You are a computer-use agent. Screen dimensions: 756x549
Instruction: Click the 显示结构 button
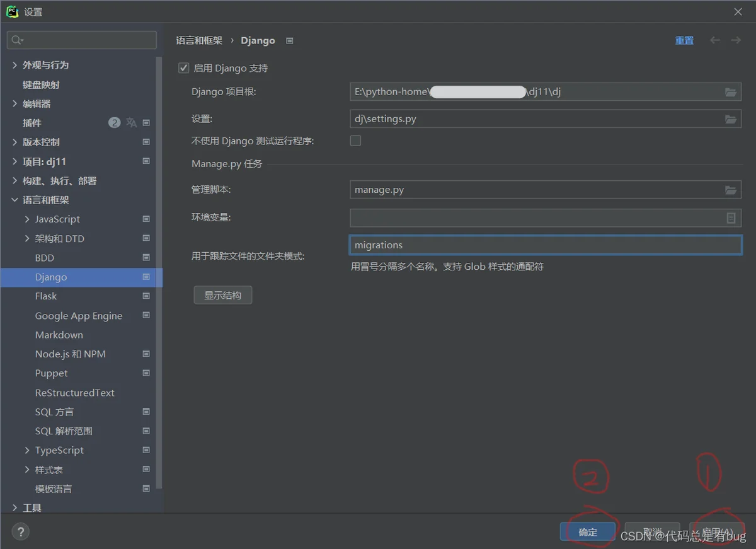[223, 295]
